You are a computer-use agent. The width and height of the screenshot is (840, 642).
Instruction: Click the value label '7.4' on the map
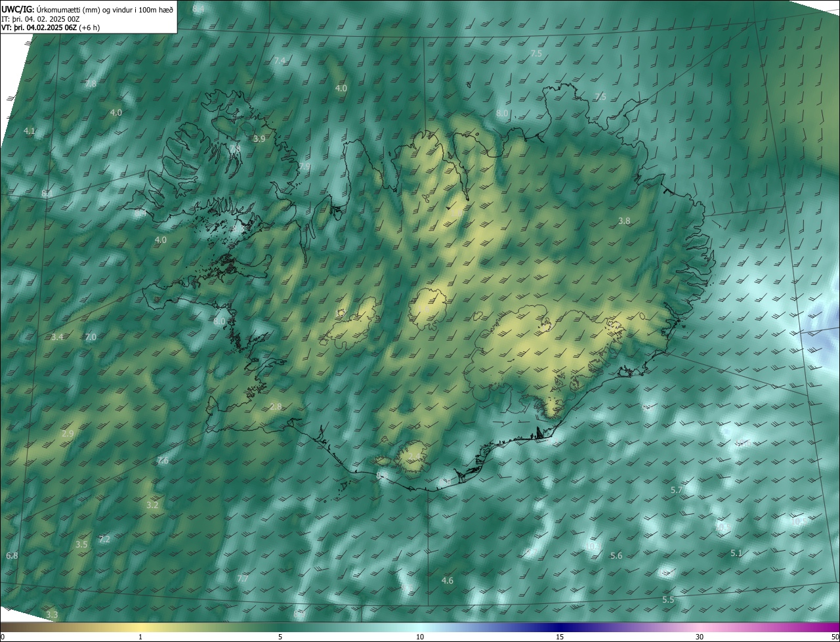[x=280, y=61]
